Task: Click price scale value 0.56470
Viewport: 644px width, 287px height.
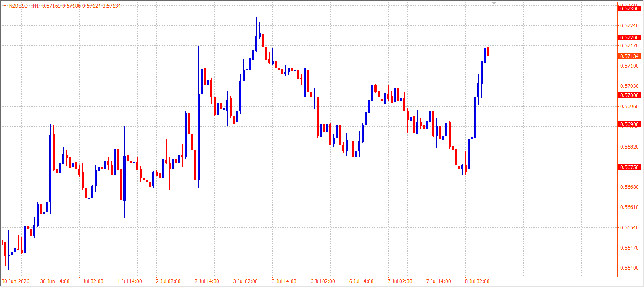Action: (630, 248)
